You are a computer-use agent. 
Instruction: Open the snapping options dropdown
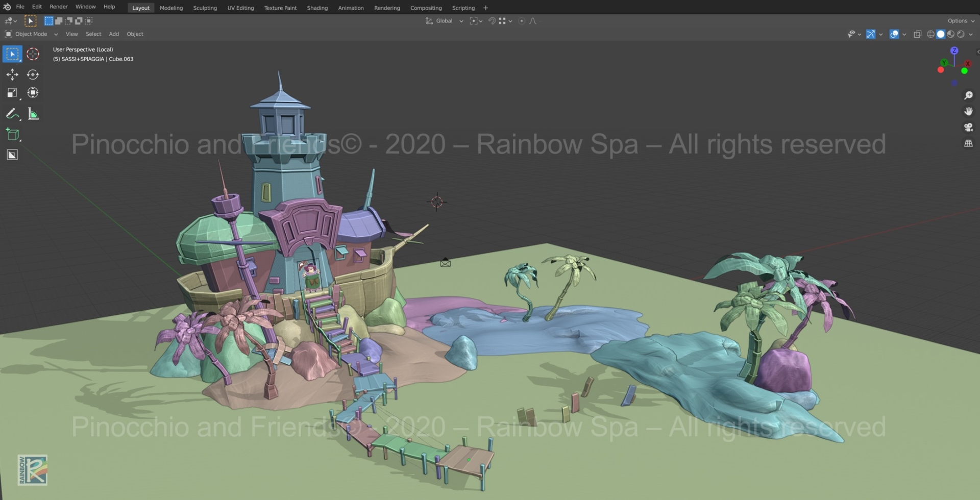click(x=505, y=21)
